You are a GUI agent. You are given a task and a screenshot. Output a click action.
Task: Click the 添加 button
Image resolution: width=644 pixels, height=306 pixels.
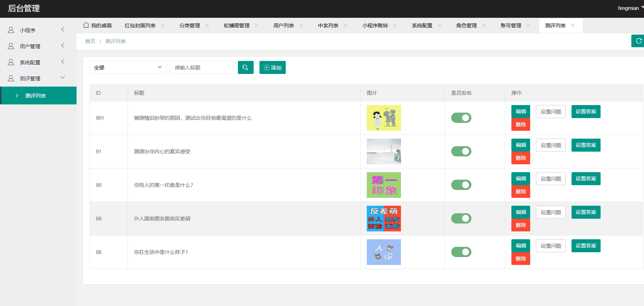272,67
